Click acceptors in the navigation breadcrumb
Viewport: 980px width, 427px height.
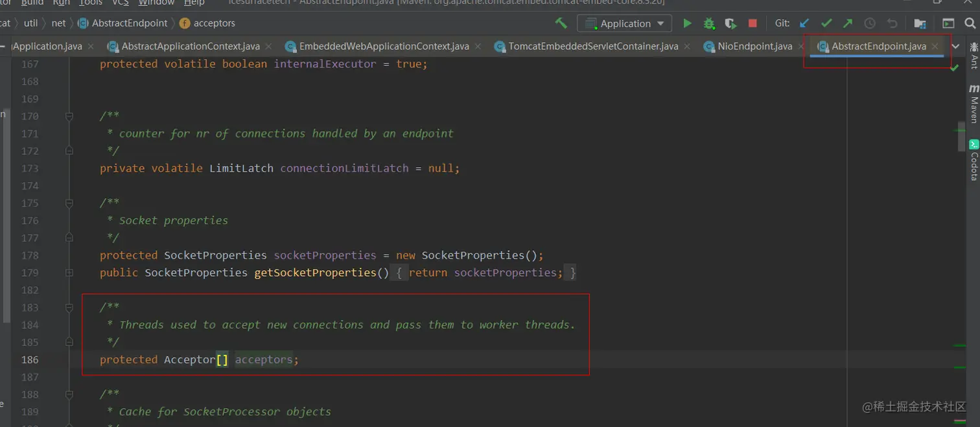pyautogui.click(x=215, y=23)
